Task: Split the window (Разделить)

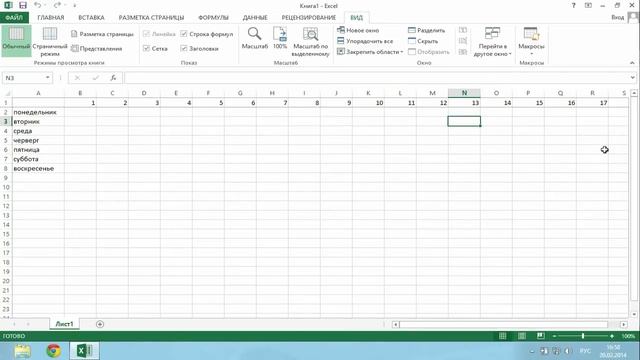Action: pyautogui.click(x=427, y=30)
